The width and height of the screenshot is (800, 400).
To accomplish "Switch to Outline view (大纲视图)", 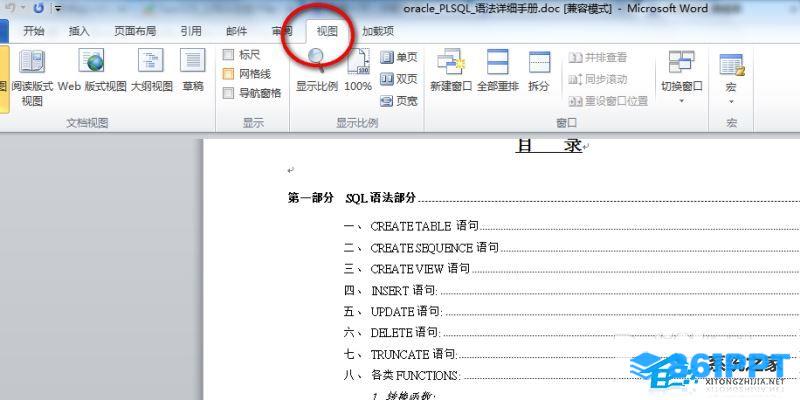I will coord(152,70).
